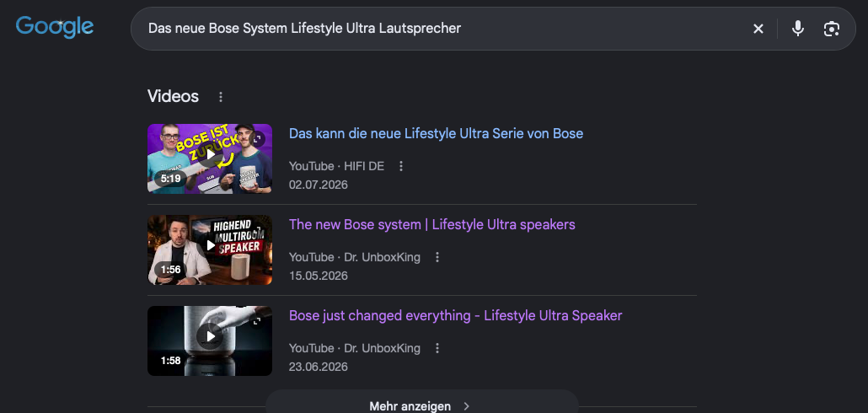Clear the search query with X icon

(x=758, y=29)
